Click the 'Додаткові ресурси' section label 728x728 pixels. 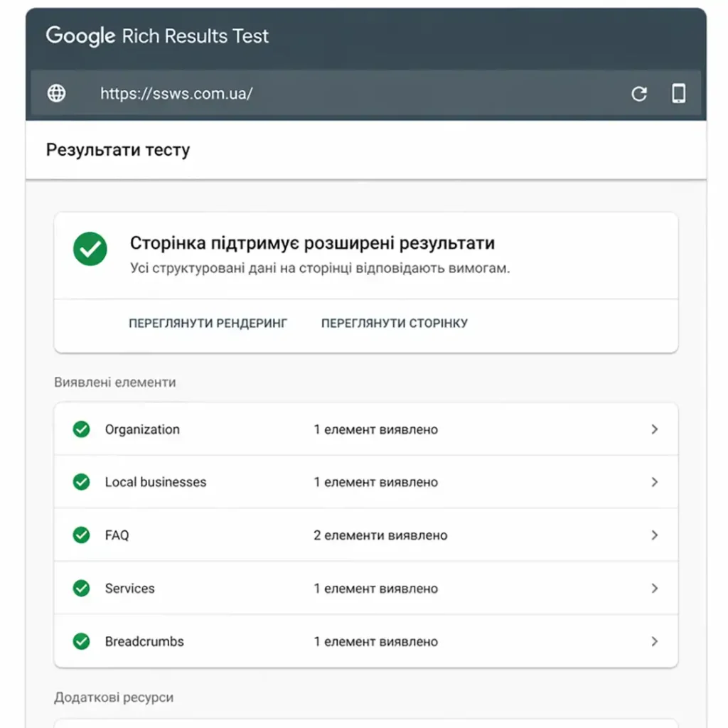coord(114,697)
